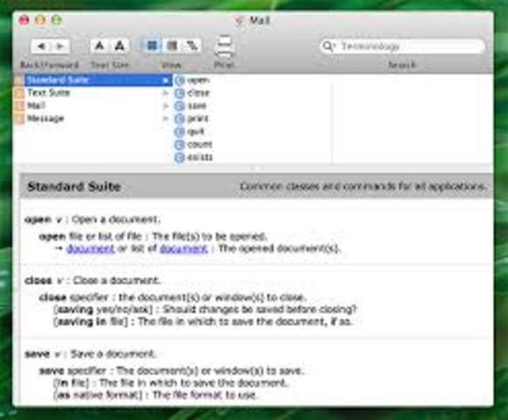Go back with the left arrow button
The width and height of the screenshot is (508, 420).
tap(41, 46)
